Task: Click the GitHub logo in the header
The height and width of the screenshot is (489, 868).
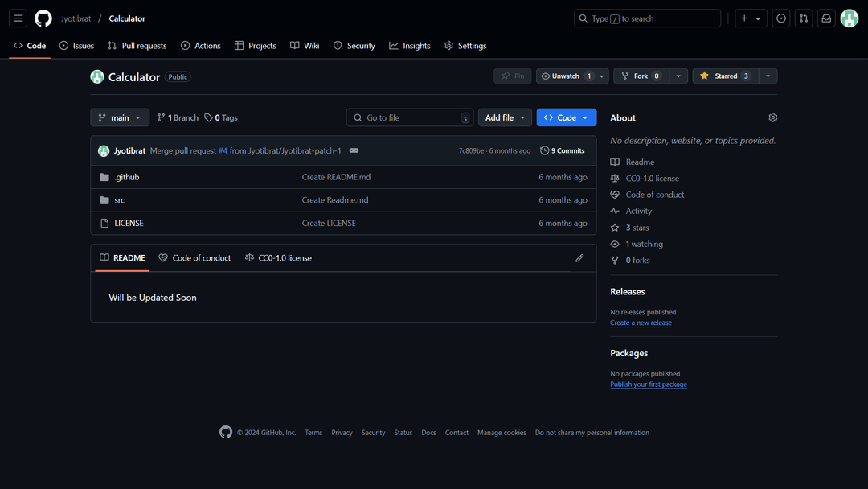Action: click(43, 18)
